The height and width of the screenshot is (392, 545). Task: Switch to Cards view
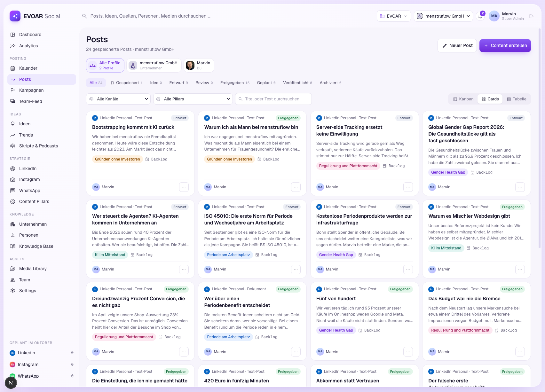[490, 99]
